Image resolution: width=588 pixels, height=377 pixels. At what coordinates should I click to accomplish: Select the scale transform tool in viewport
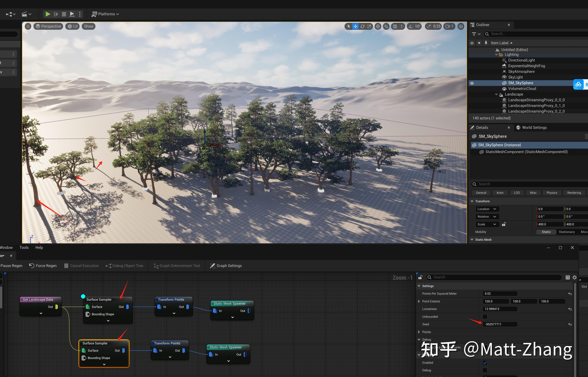point(369,26)
